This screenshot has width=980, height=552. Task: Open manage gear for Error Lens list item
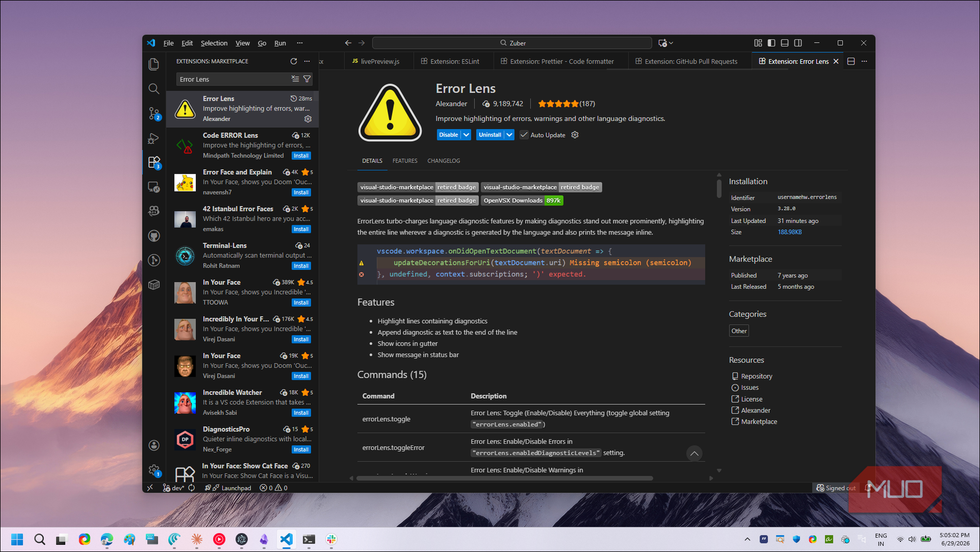click(308, 119)
